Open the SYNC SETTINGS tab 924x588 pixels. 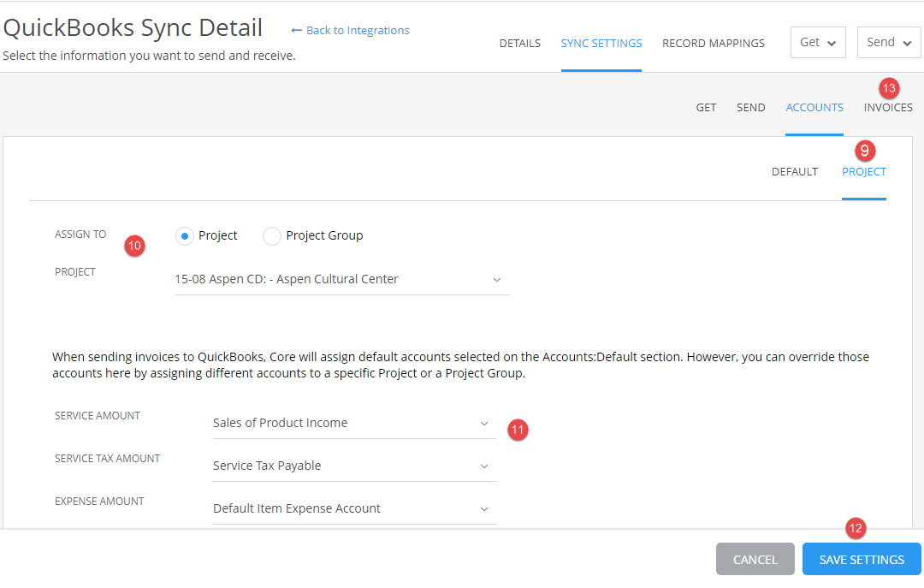tap(601, 43)
